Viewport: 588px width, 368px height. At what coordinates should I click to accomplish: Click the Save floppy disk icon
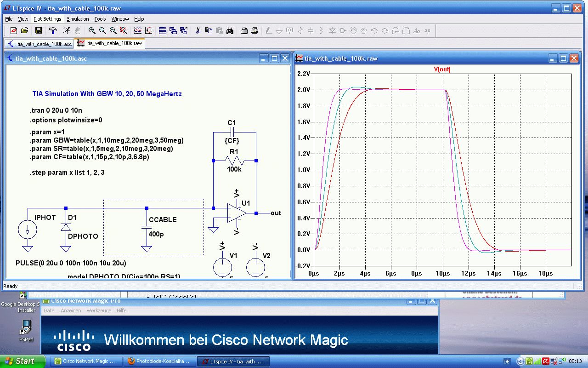click(x=39, y=31)
